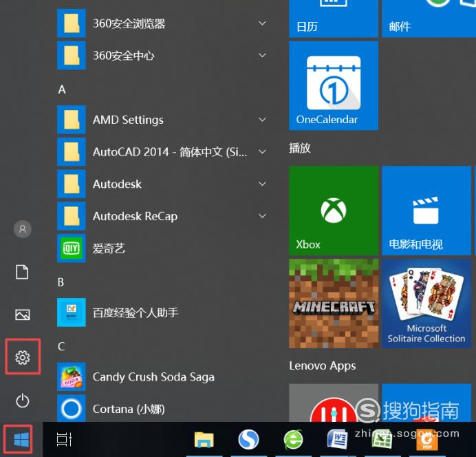Click the Power button icon

point(23,401)
